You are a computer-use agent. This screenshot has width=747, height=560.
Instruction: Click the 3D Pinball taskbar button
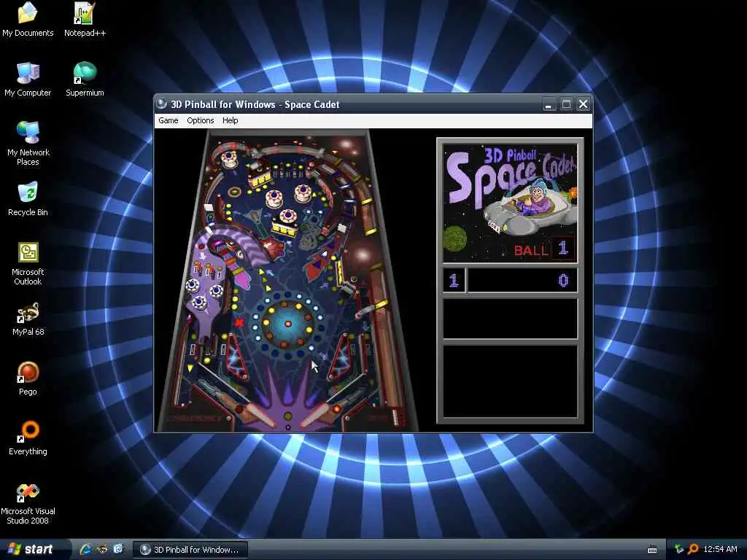click(190, 550)
